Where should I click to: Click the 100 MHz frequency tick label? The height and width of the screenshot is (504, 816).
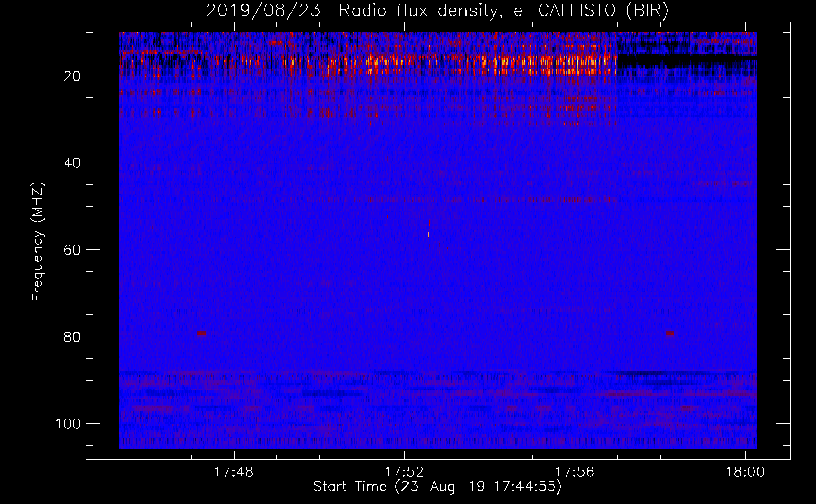coord(68,424)
